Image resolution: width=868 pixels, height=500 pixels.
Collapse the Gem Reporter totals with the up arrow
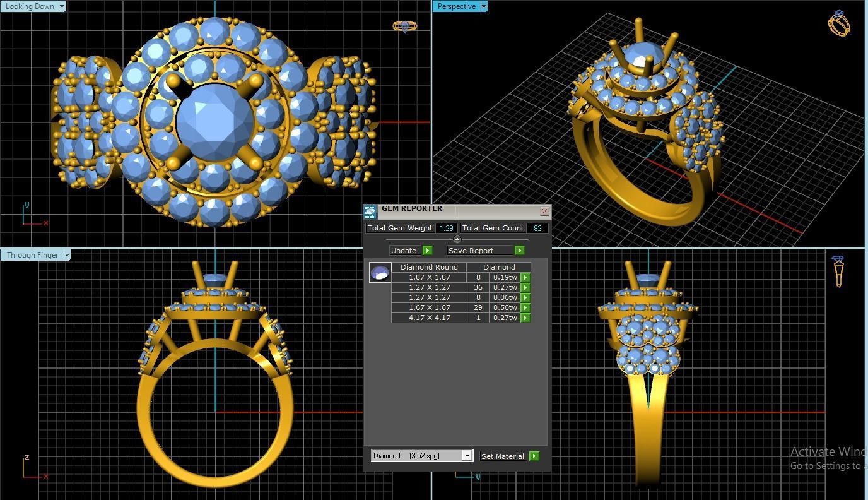[457, 239]
